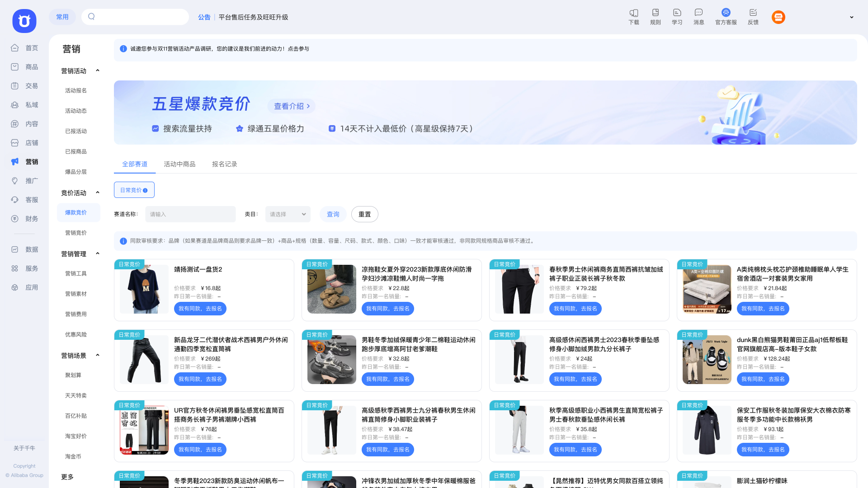Click the 日常竞价 filter tag
The image size is (868, 488).
point(134,190)
